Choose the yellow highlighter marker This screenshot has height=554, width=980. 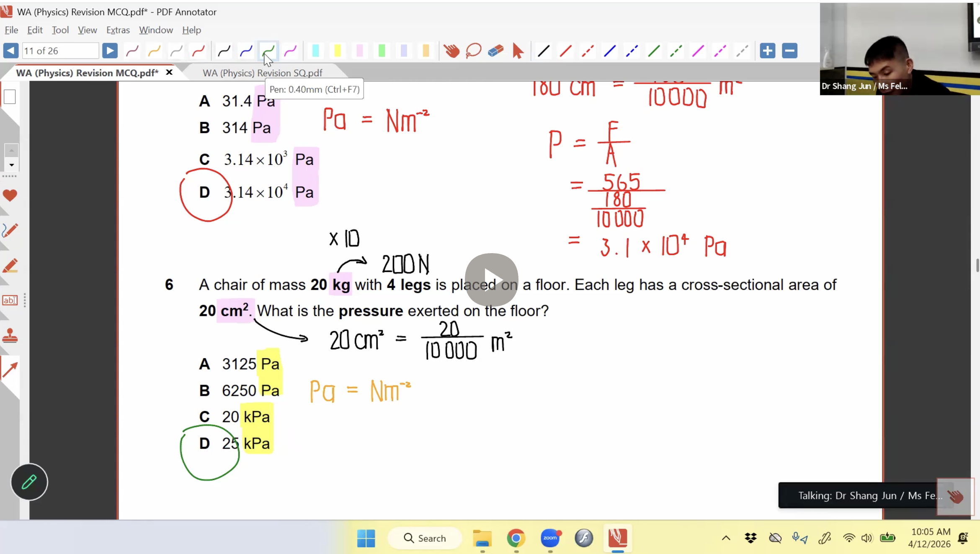[338, 51]
